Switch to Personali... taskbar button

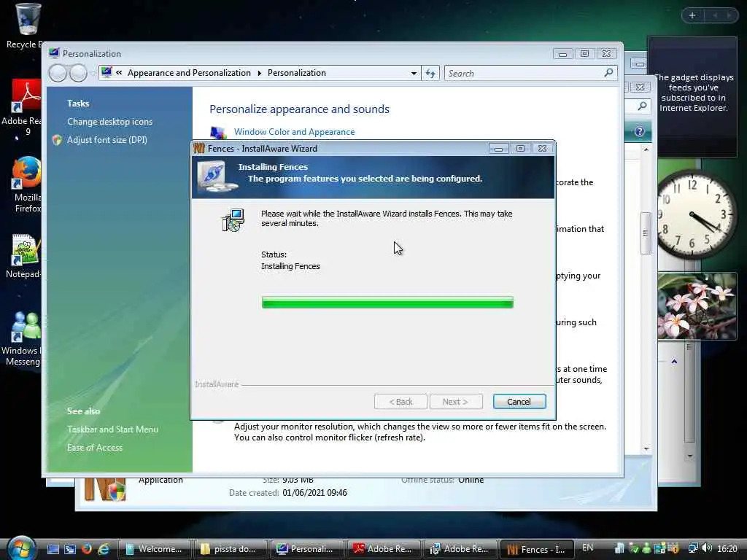coord(307,549)
